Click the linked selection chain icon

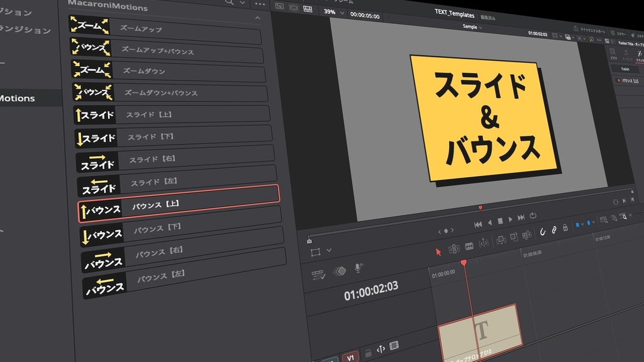pos(554,229)
